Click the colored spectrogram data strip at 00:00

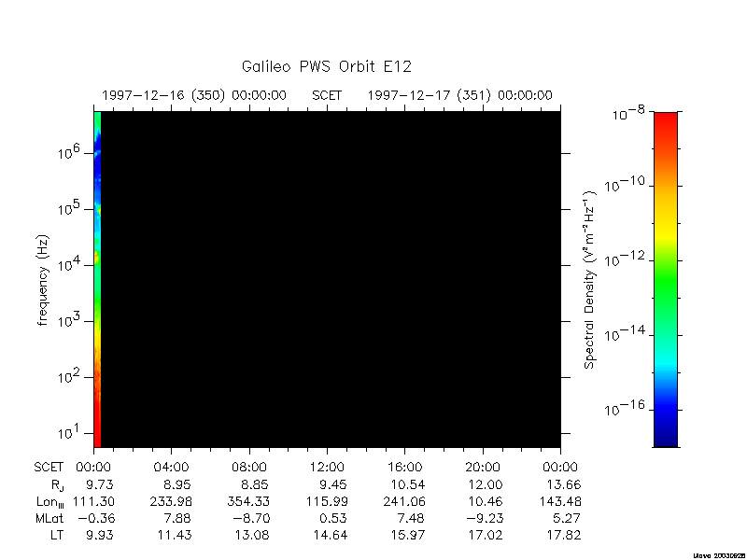[x=97, y=279]
